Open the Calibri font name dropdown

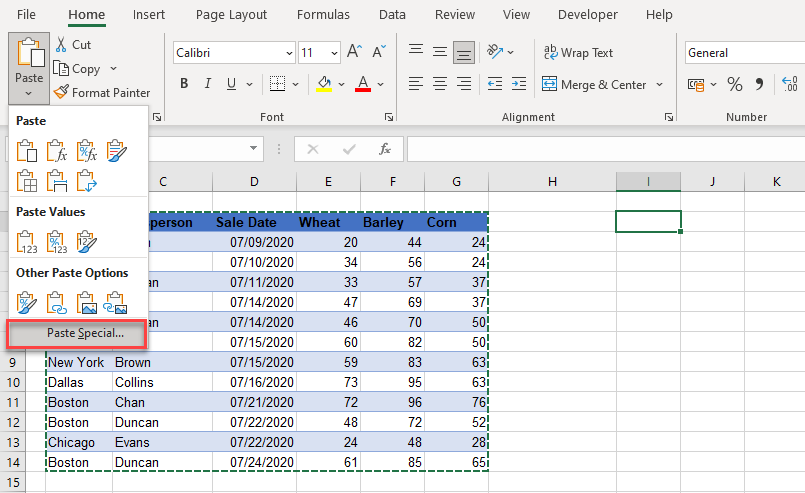[x=289, y=53]
